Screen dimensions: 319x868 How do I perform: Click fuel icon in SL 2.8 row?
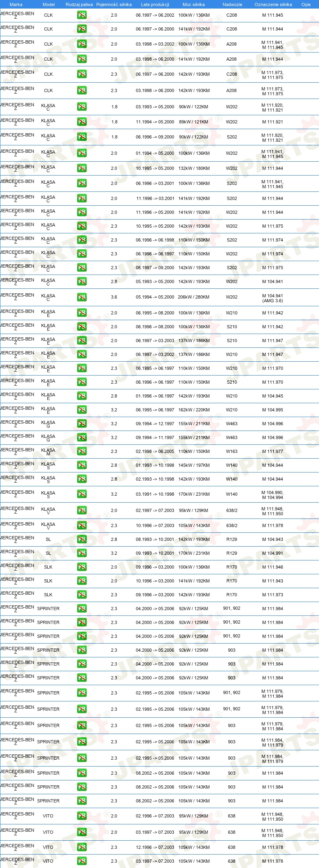point(82,539)
